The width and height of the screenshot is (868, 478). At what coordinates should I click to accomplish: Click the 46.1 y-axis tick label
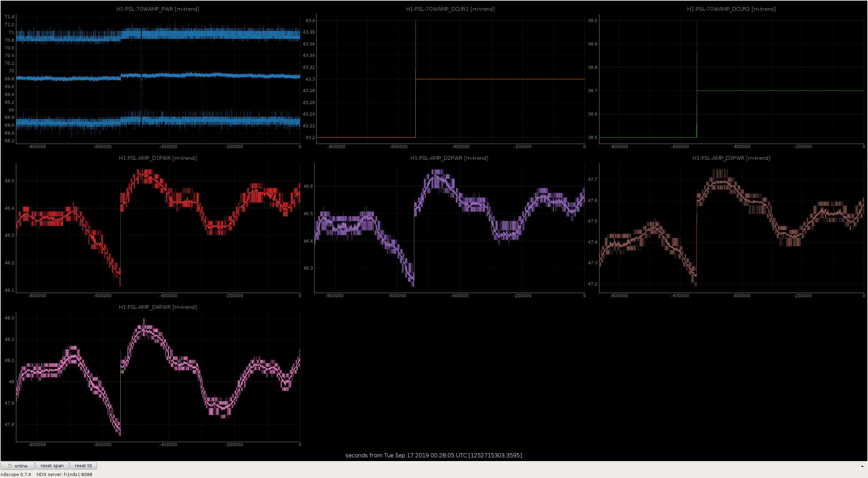coord(9,290)
